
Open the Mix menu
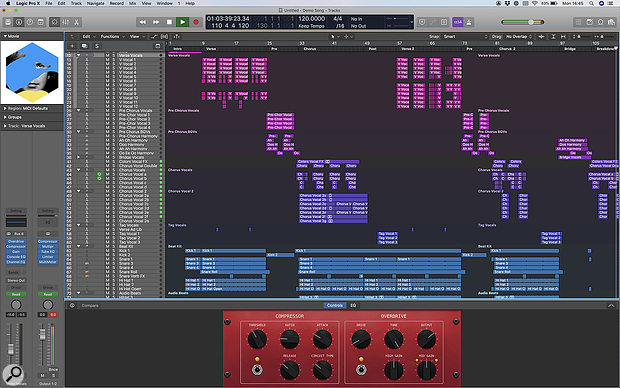(133, 3)
